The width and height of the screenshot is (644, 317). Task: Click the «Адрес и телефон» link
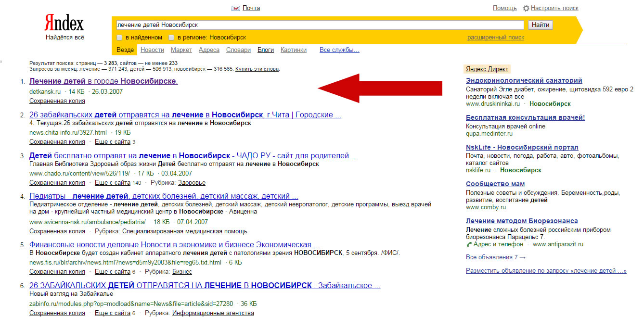pyautogui.click(x=498, y=244)
